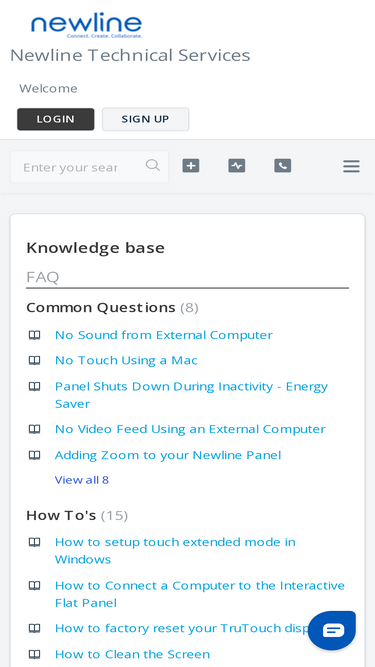The height and width of the screenshot is (667, 375).
Task: Click book icon beside How to Clean the Screen
Action: coord(34,654)
